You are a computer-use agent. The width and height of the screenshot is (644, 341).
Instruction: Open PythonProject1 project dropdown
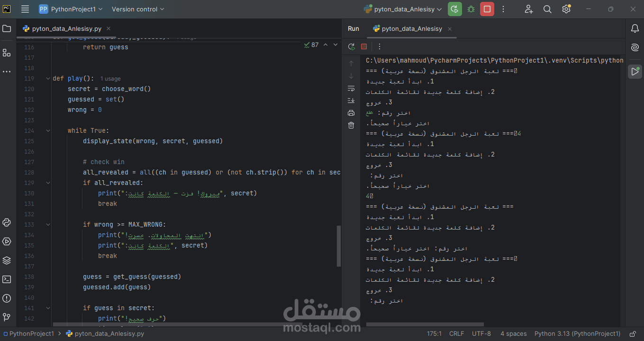[71, 9]
